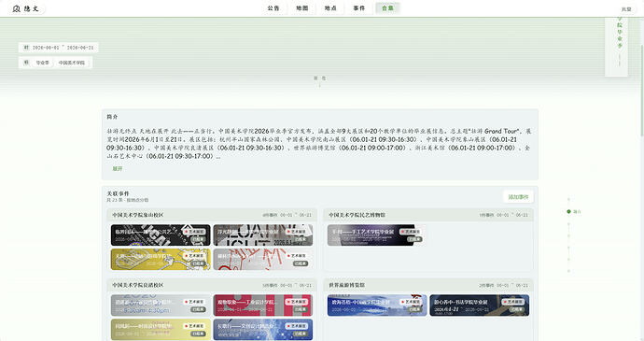
Task: Select the 毕业季 tag chip
Action: click(x=42, y=63)
